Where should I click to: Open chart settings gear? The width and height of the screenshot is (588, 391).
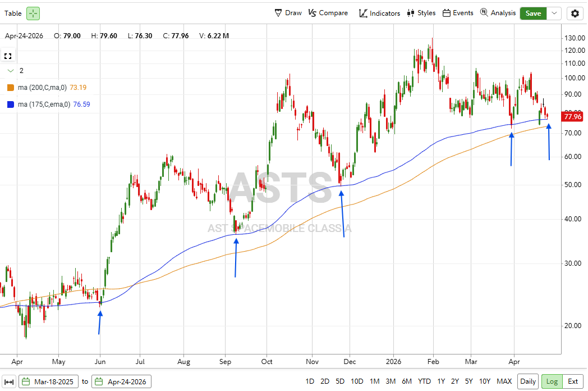click(x=575, y=13)
